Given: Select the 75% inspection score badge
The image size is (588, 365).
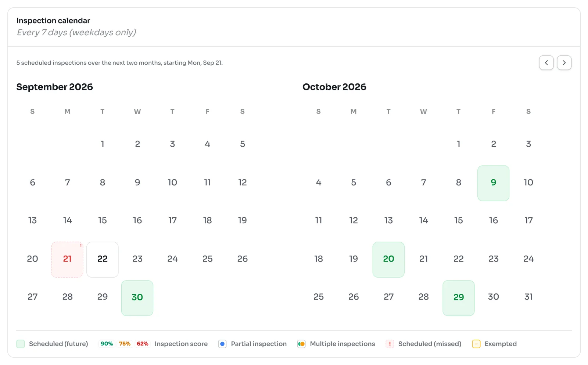Looking at the screenshot, I should 125,344.
